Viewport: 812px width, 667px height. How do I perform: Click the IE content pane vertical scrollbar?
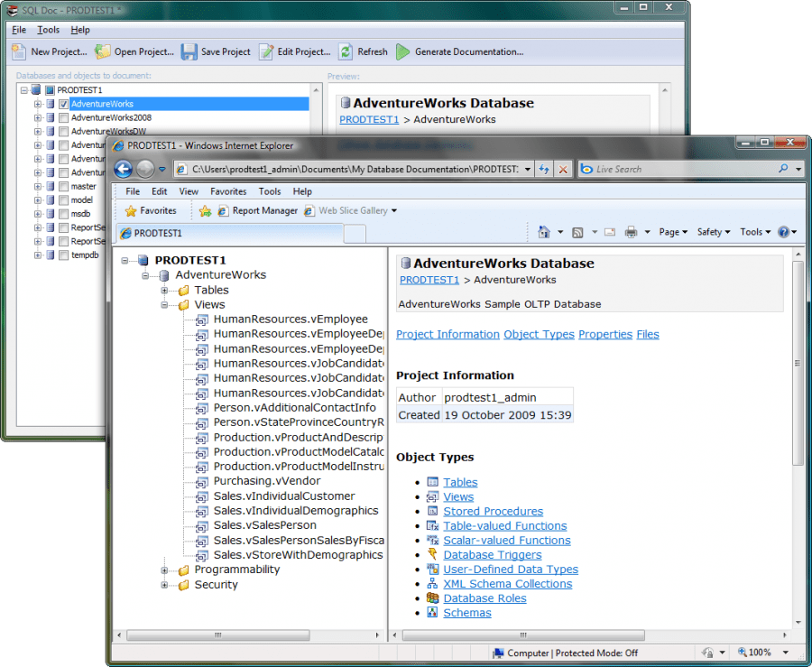(798, 363)
